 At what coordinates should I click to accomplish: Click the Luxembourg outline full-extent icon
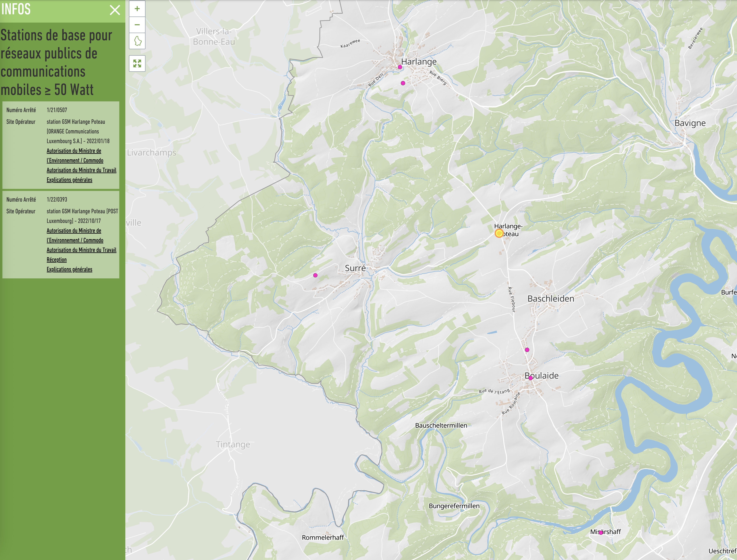coord(137,41)
